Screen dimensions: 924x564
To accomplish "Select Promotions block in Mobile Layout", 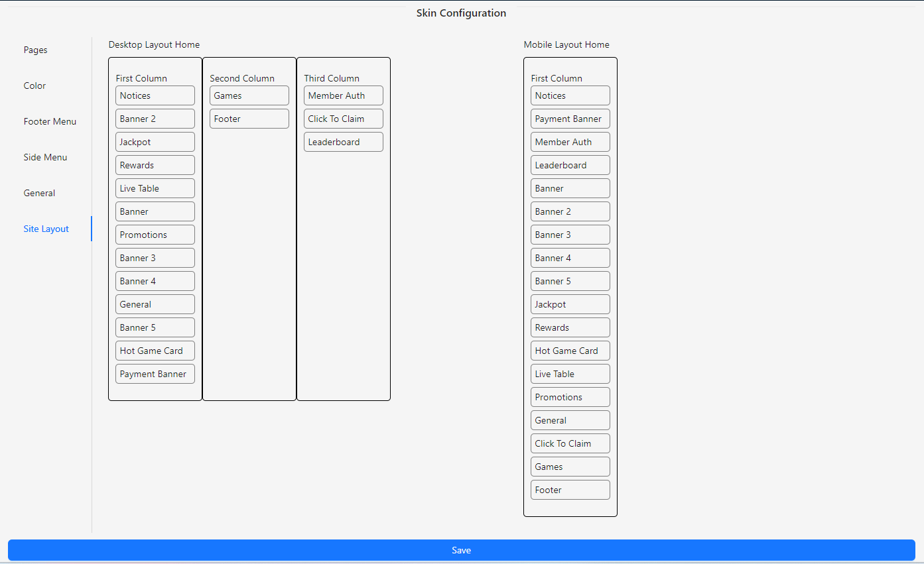I will coord(570,397).
